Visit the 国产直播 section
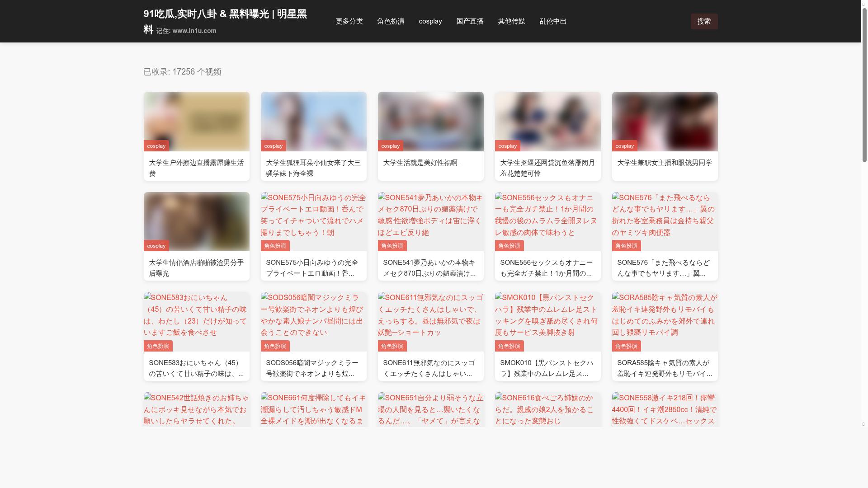Viewport: 868px width, 488px height. [470, 21]
